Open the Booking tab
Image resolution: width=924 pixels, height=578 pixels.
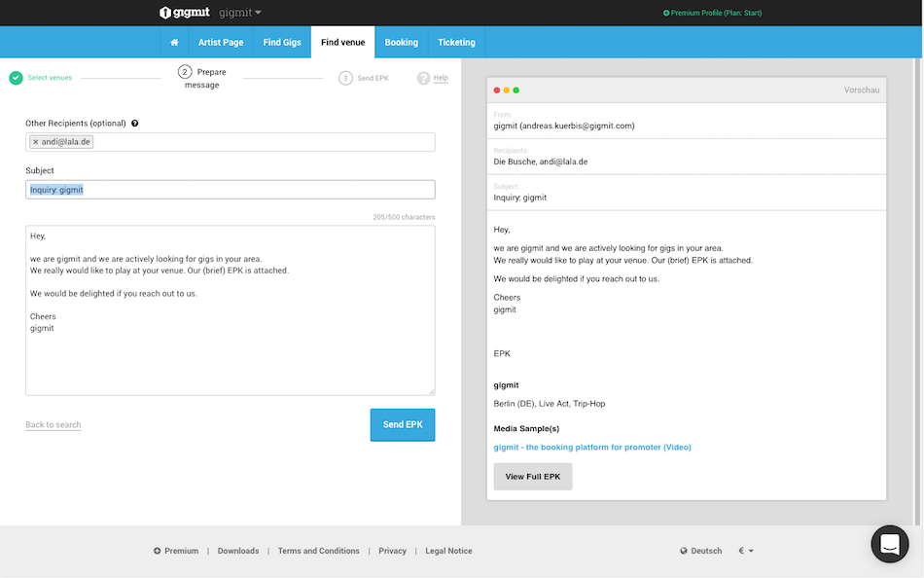coord(402,43)
